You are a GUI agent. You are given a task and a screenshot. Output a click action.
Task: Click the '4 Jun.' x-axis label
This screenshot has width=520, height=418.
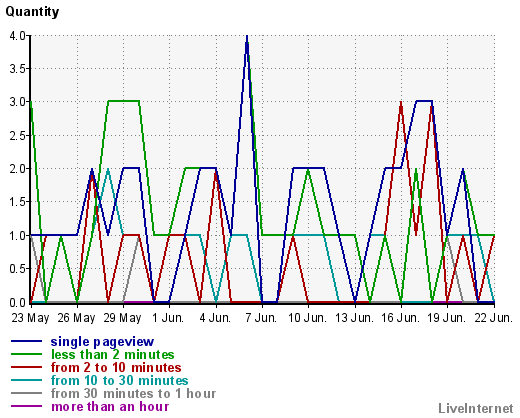[215, 318]
